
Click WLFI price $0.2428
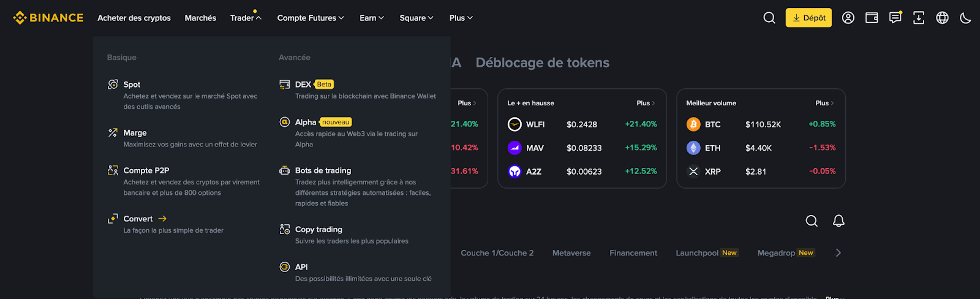pos(582,124)
